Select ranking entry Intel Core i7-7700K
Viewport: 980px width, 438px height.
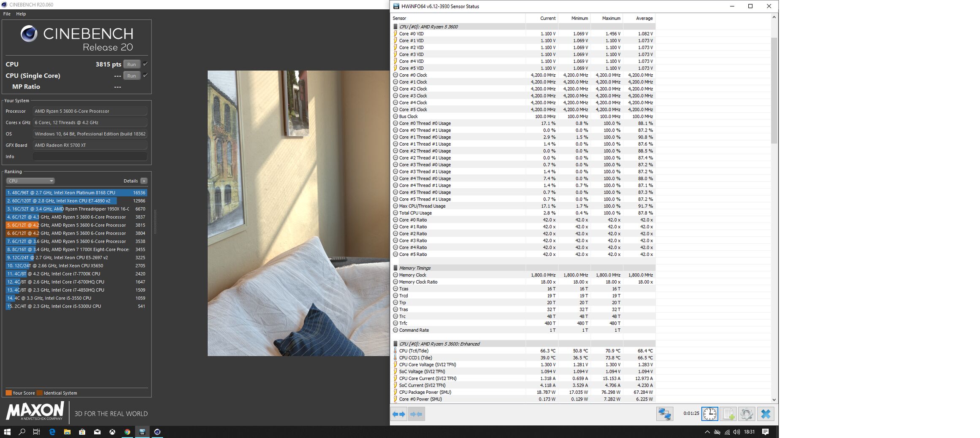[76, 274]
